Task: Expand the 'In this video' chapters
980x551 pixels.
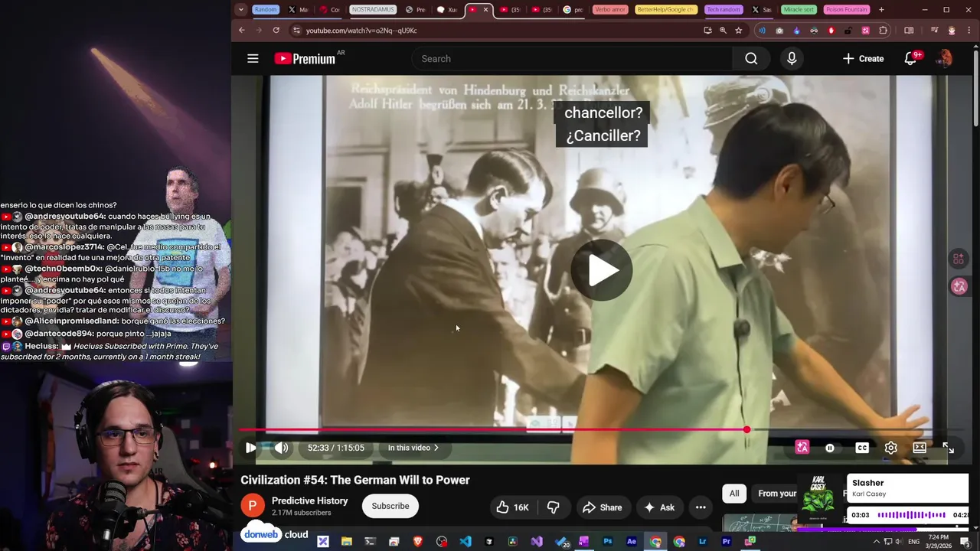Action: [413, 448]
